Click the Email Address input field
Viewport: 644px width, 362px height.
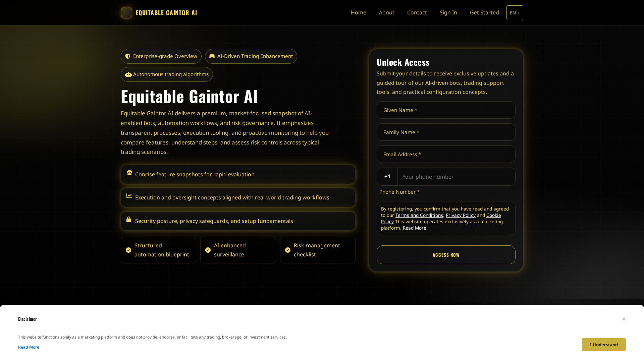(x=446, y=154)
